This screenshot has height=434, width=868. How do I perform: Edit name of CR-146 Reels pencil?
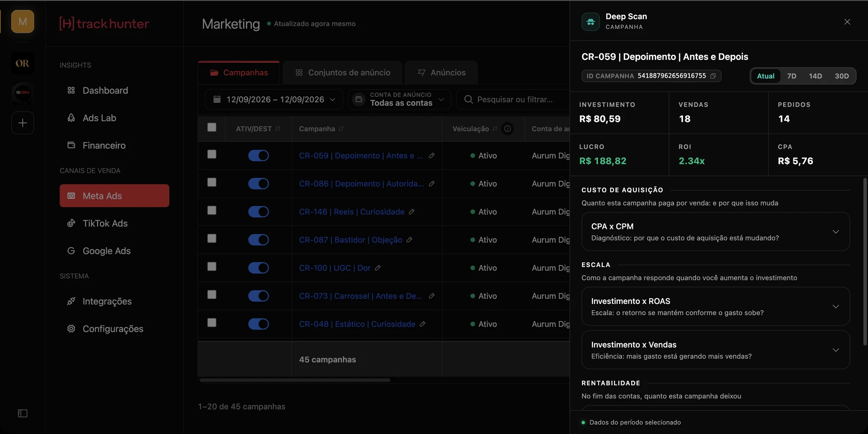[x=412, y=212]
